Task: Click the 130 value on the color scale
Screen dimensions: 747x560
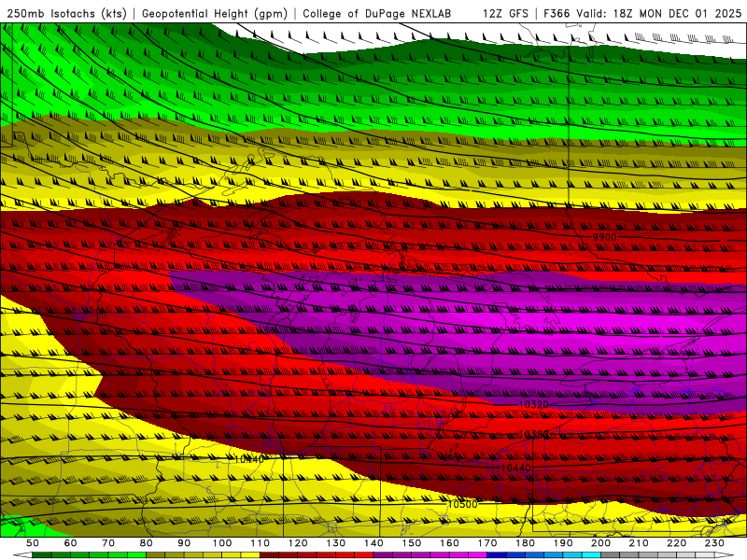Action: [336, 543]
